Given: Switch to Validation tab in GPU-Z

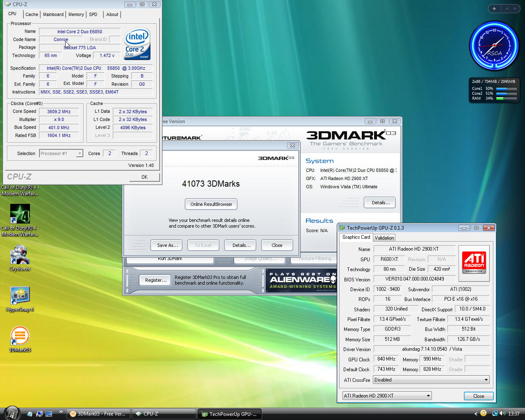Looking at the screenshot, I should 384,238.
